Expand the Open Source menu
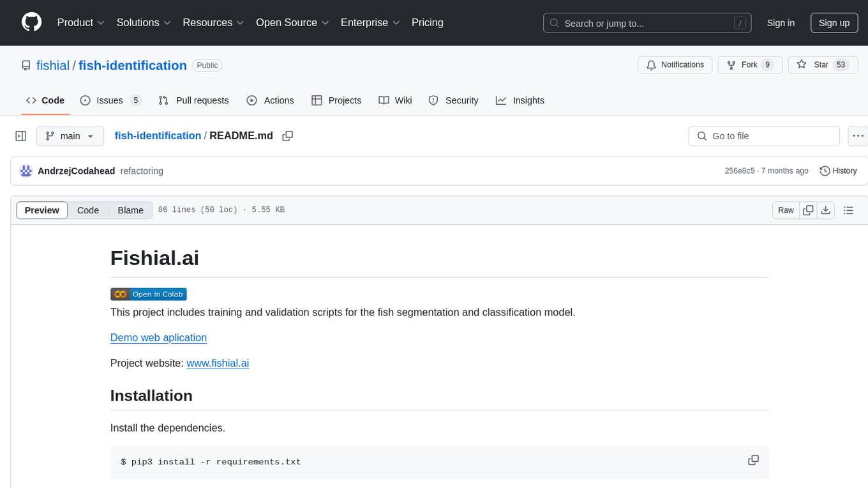The image size is (868, 488). point(292,22)
